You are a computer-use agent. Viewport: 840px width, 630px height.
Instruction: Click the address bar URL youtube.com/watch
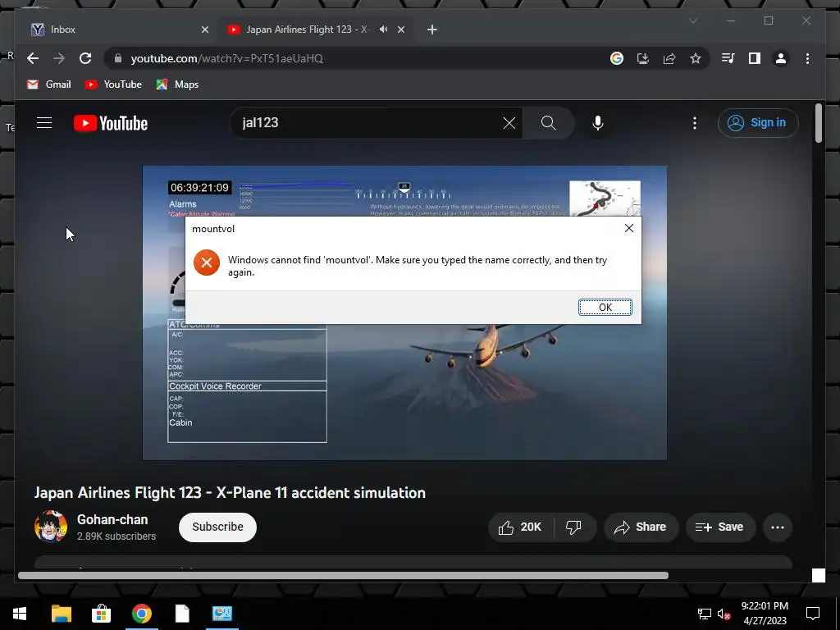coord(227,58)
